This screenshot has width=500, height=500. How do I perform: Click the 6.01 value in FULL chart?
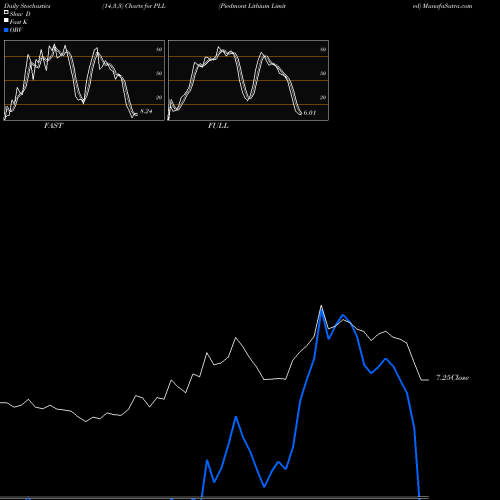point(310,113)
